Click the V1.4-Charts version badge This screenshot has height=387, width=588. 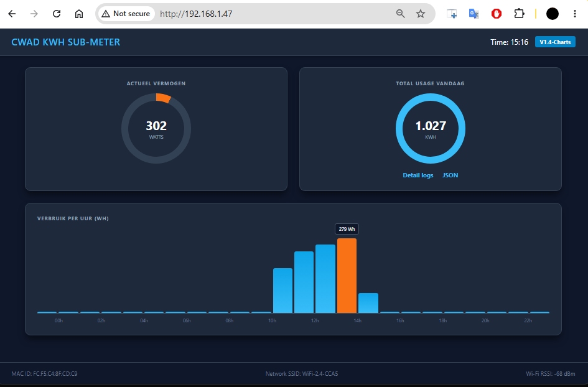pyautogui.click(x=555, y=42)
